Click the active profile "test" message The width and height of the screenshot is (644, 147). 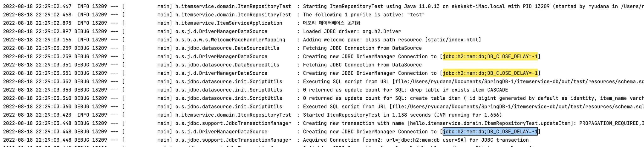[x=364, y=15]
